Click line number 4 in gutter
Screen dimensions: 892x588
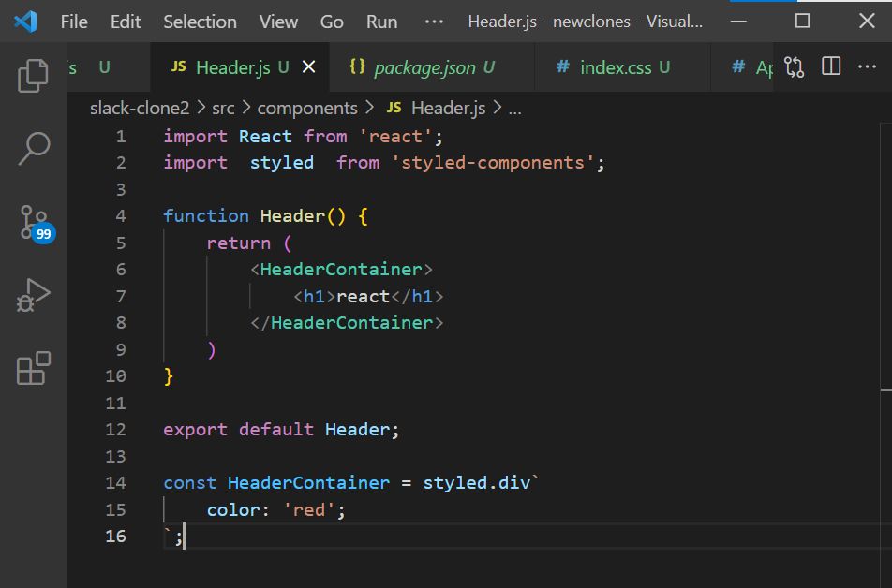(121, 216)
